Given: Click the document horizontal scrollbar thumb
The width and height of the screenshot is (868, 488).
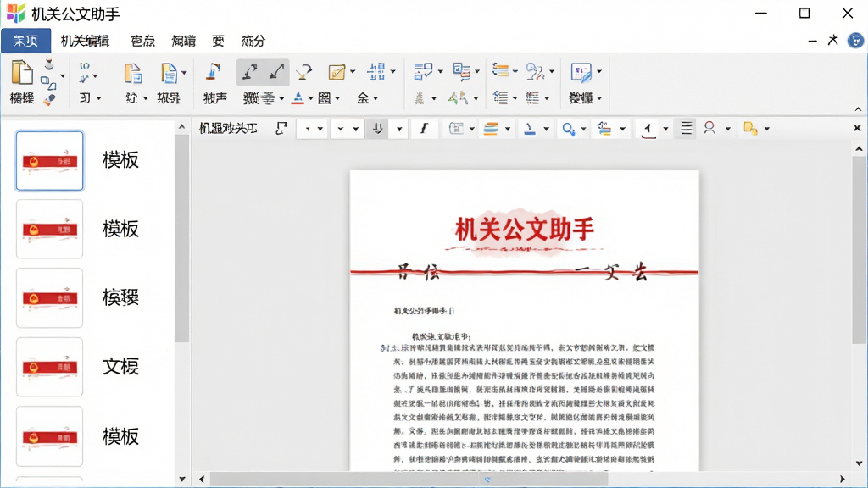Looking at the screenshot, I should tap(409, 480).
